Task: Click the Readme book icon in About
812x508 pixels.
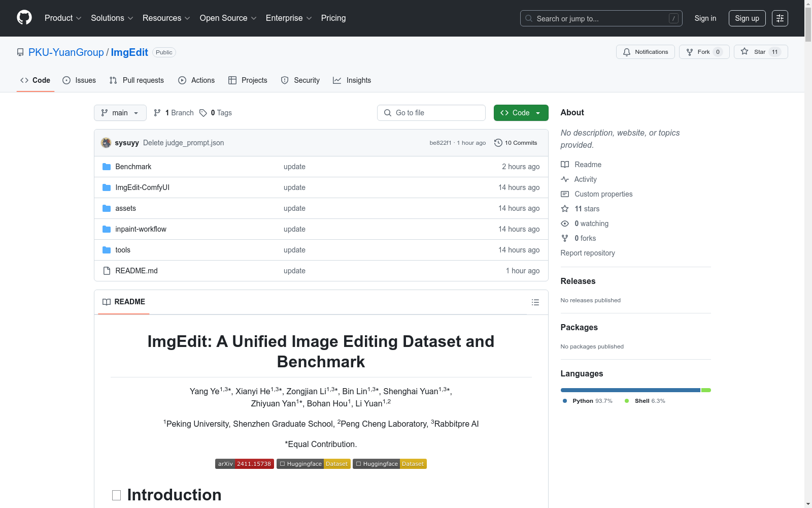Action: [565, 165]
